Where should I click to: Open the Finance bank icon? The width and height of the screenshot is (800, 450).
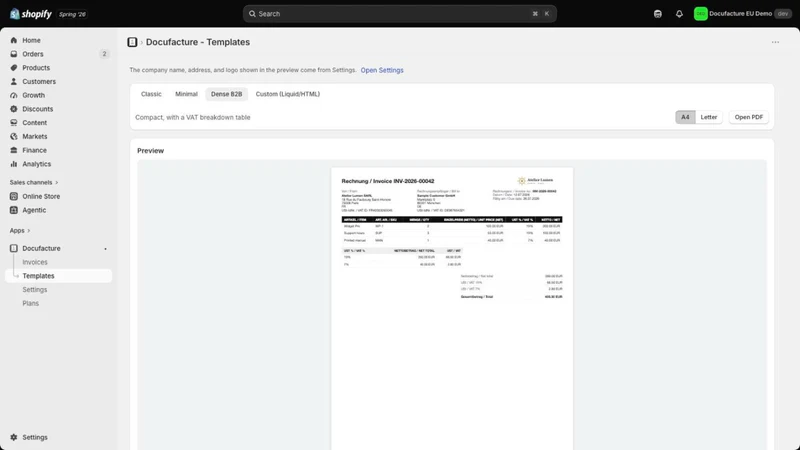click(14, 150)
